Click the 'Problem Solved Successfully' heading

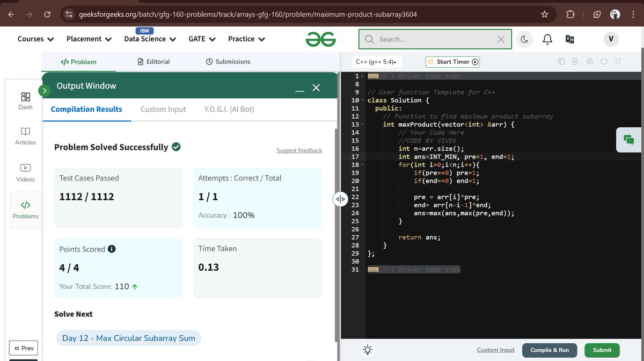point(111,147)
